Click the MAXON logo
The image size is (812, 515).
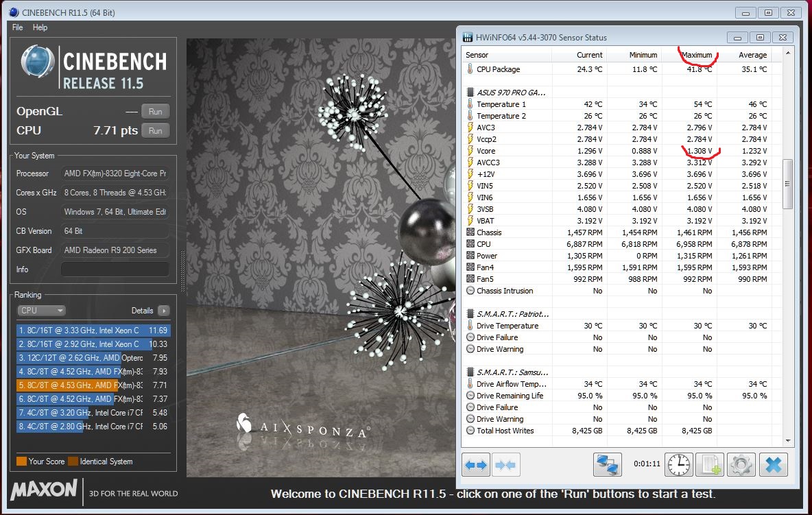(x=43, y=490)
